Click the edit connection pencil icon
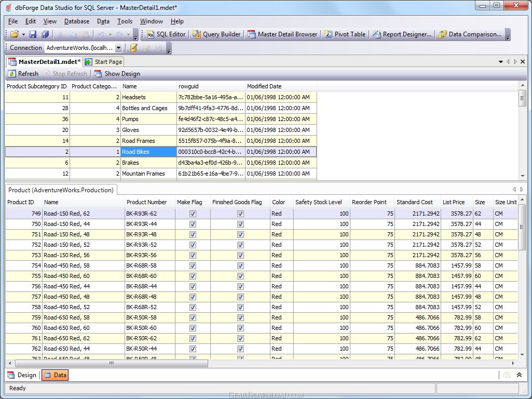The height and width of the screenshot is (399, 532). [x=134, y=48]
